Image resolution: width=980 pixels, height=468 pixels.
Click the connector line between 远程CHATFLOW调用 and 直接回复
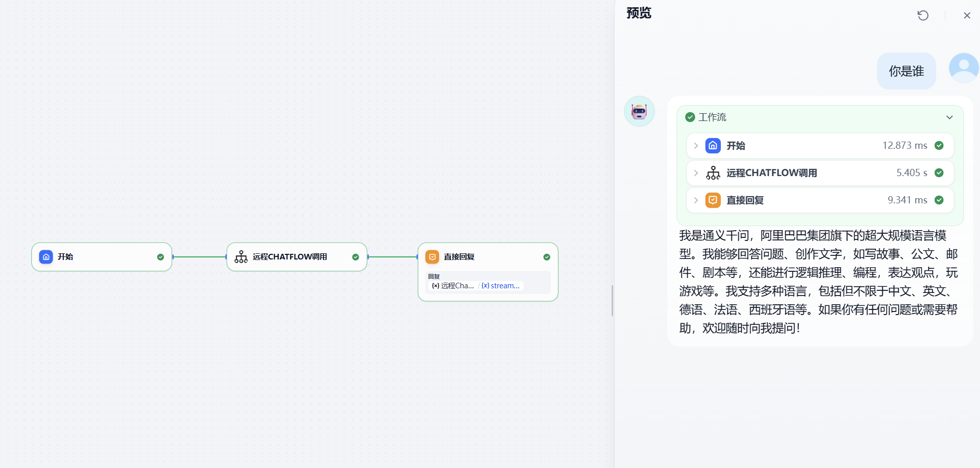click(x=393, y=257)
